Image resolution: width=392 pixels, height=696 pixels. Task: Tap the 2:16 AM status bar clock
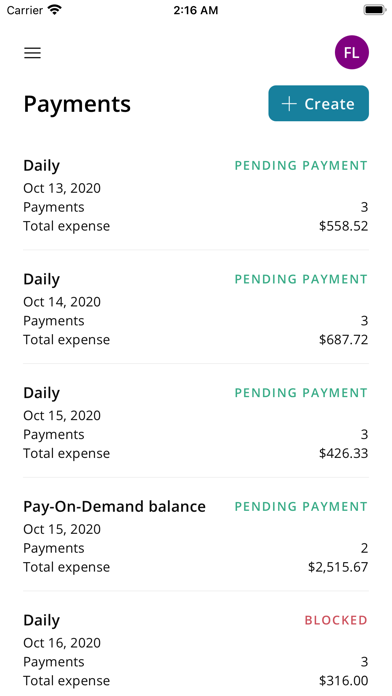coord(196,10)
